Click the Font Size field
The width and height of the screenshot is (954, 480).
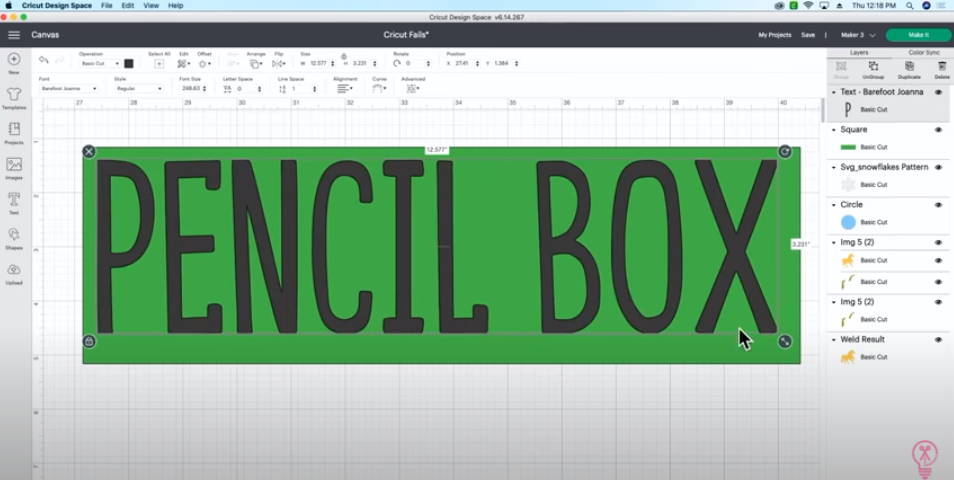(x=190, y=88)
